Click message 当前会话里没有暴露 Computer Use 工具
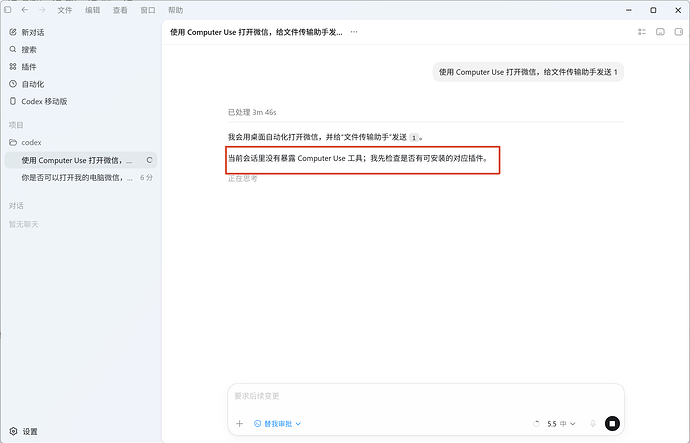Screen dimensions: 690x443 pyautogui.click(x=358, y=158)
